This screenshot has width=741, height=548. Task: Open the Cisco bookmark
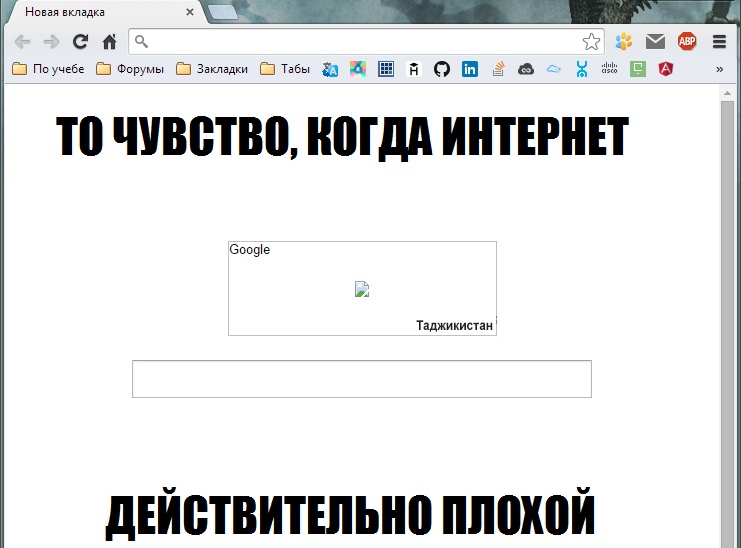(x=610, y=69)
